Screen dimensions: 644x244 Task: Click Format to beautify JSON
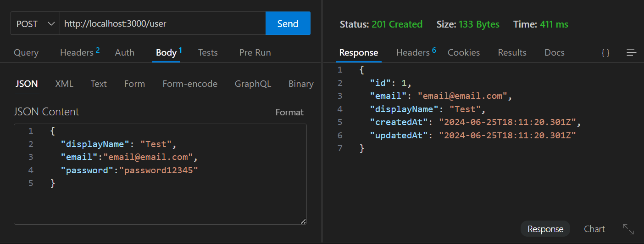click(289, 112)
